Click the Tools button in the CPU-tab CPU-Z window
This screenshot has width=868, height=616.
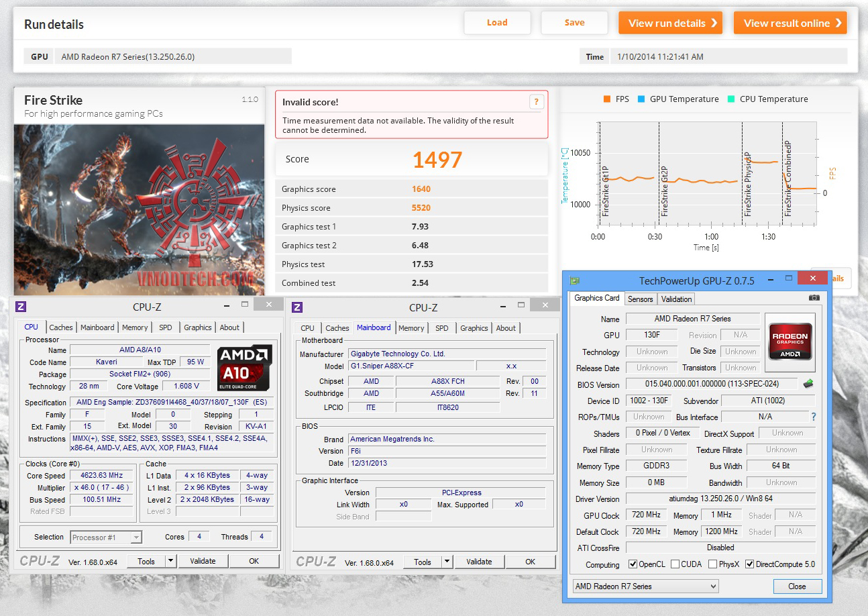point(146,562)
